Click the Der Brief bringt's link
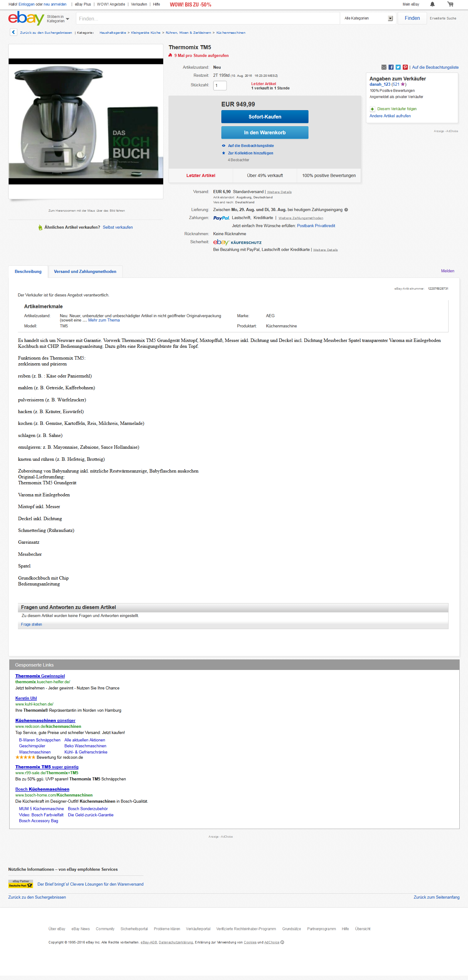The width and height of the screenshot is (468, 980). 91,884
